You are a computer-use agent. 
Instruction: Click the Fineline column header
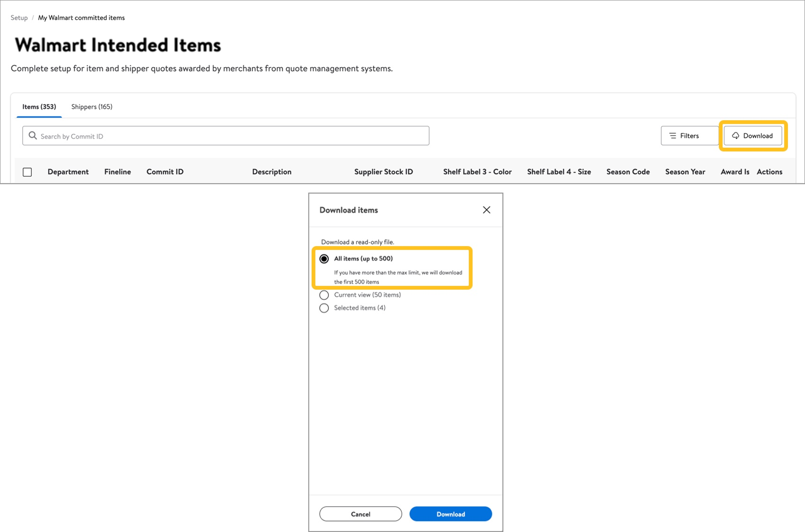pos(118,172)
